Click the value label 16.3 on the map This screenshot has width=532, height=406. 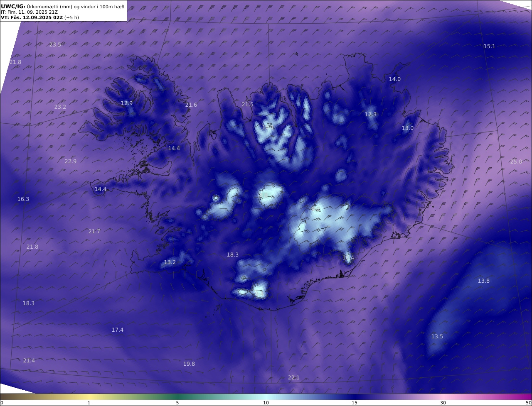click(x=23, y=199)
